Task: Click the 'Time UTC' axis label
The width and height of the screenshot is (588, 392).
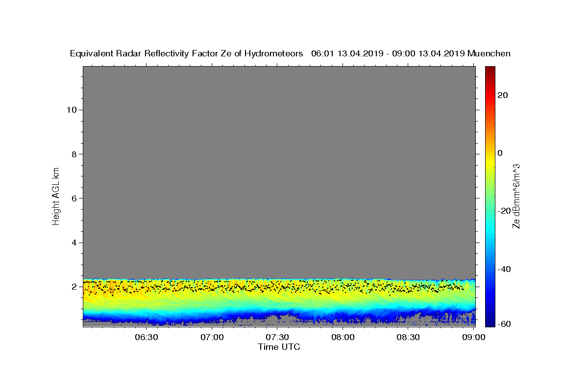Action: coord(279,347)
